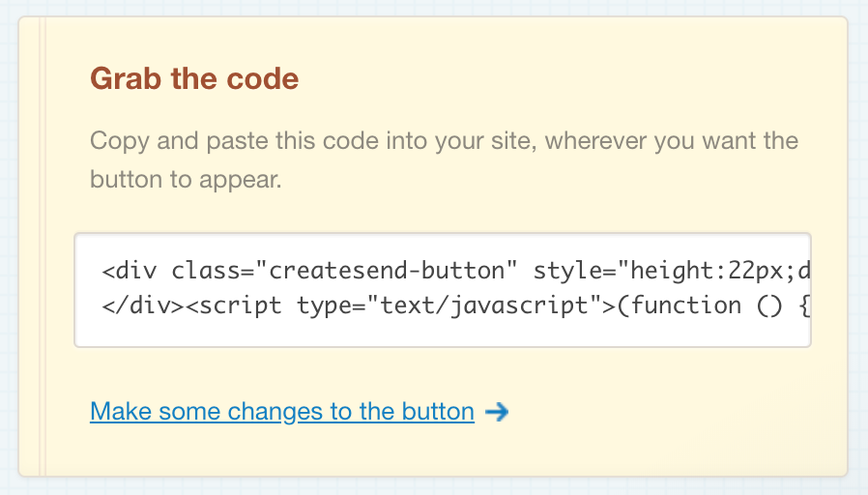The image size is (868, 495).
Task: Click the words 'Make some' in the link
Action: pos(156,412)
